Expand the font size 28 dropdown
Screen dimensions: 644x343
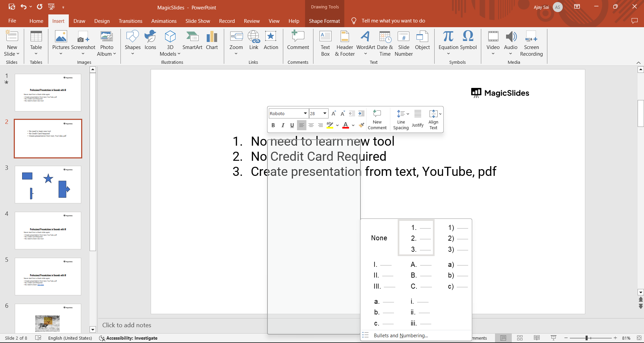[x=325, y=113]
